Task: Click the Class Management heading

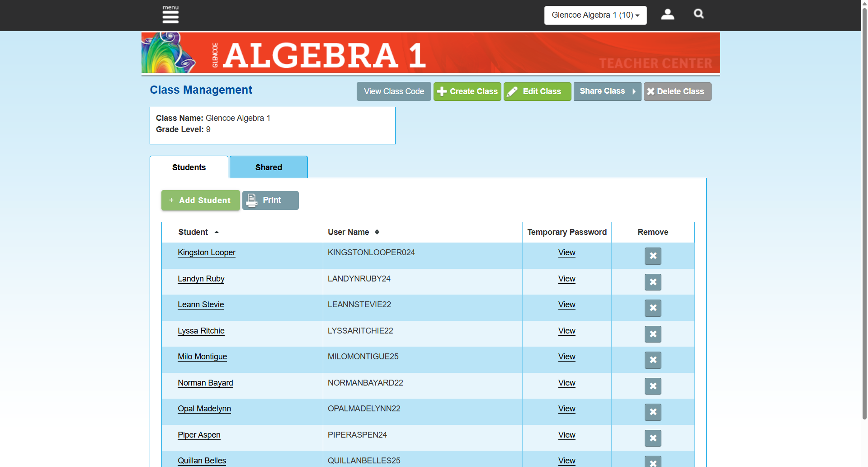Action: [201, 90]
